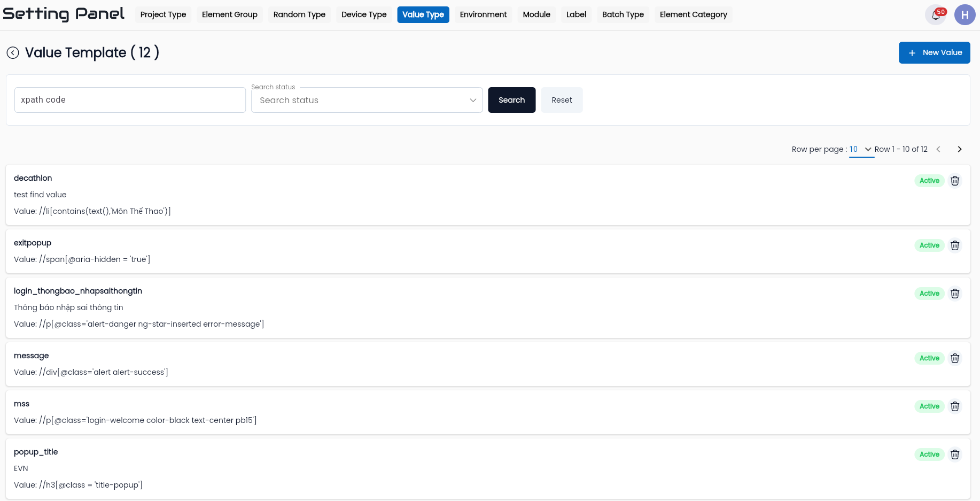The height and width of the screenshot is (501, 980).
Task: Delete the decathlon value entry
Action: pos(955,181)
